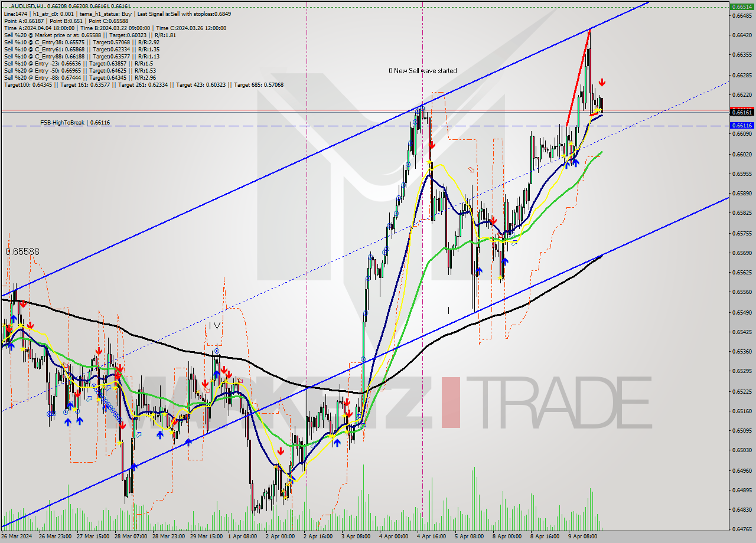Click the 0.66355 price axis label
The height and width of the screenshot is (543, 756).
click(x=742, y=55)
